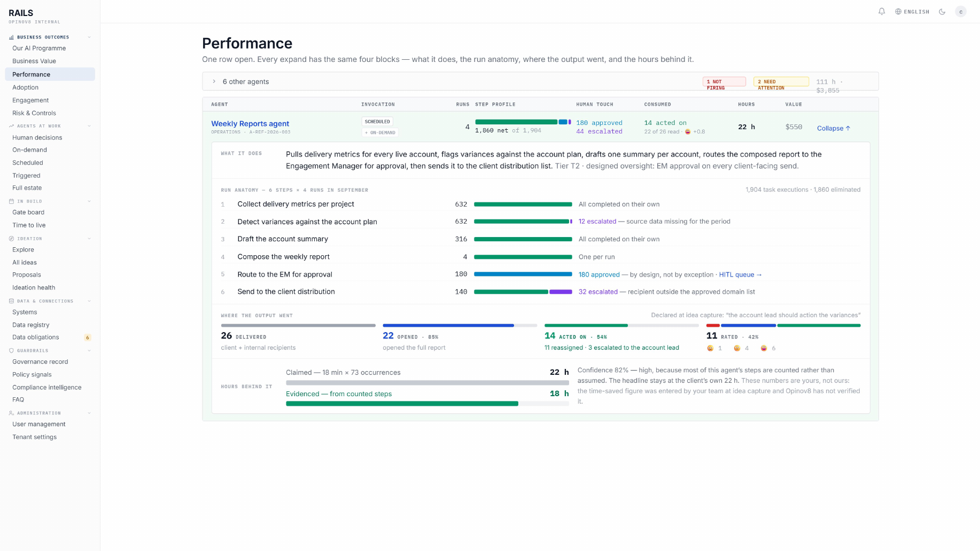Click the Business Outcomes chart icon
Screen dimensions: 980x551
(x=11, y=37)
